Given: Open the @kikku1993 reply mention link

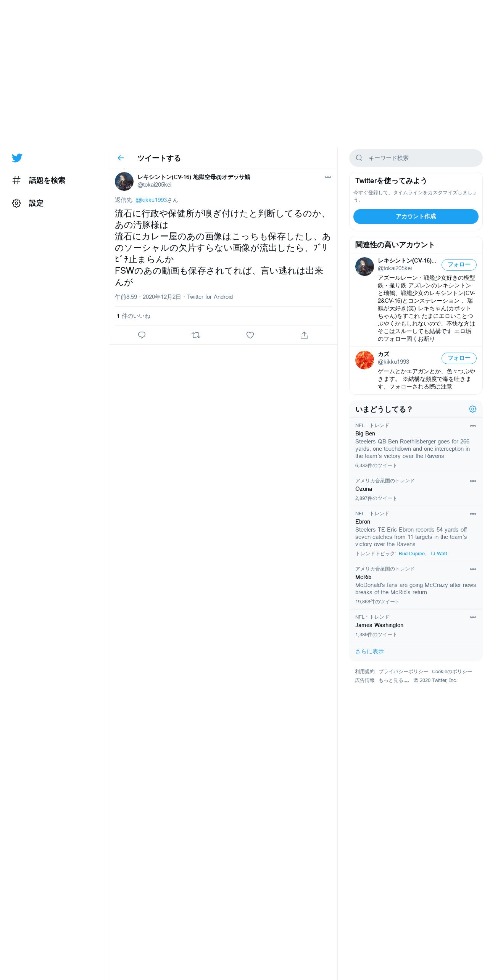Looking at the screenshot, I should [x=151, y=200].
